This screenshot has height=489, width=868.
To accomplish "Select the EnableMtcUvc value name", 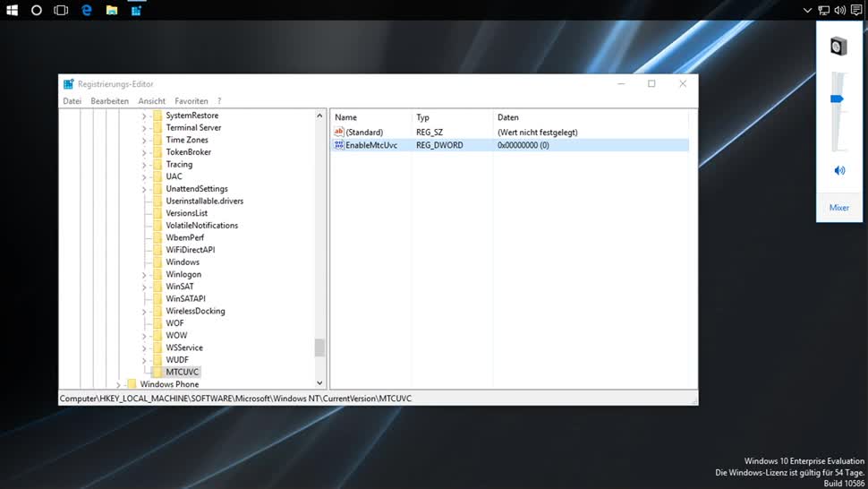I will [x=371, y=145].
